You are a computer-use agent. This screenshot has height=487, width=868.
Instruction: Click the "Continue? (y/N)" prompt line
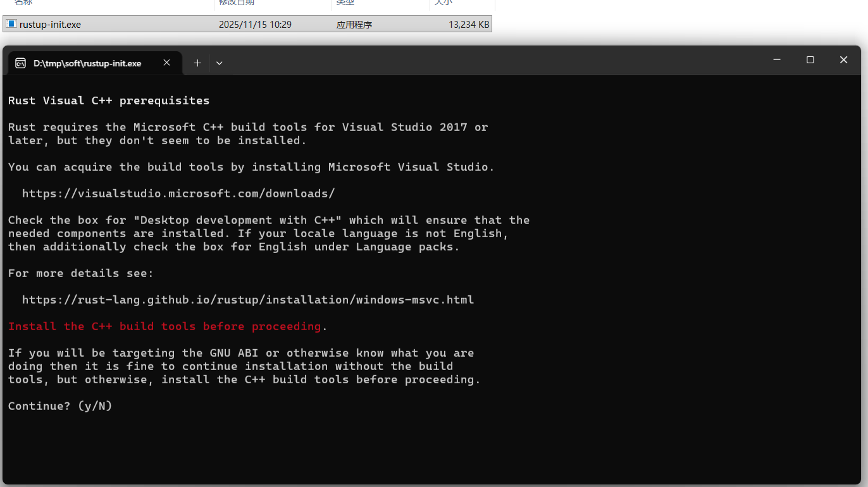click(x=60, y=406)
